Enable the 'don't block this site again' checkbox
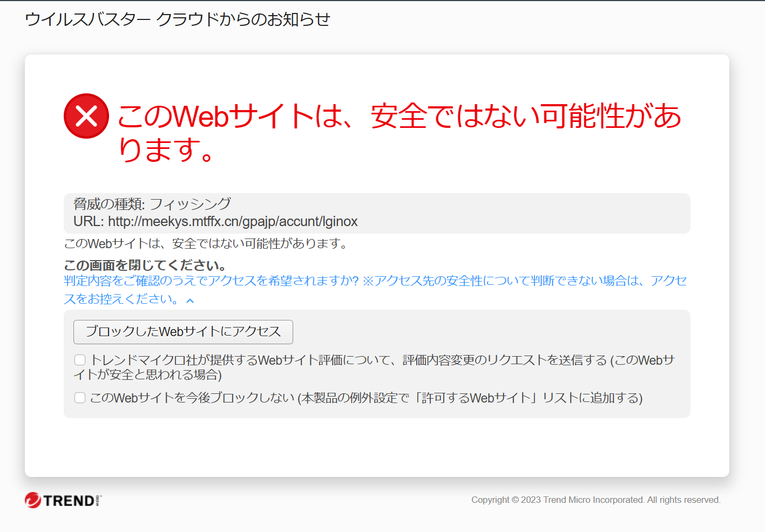This screenshot has width=765, height=532. [x=80, y=398]
